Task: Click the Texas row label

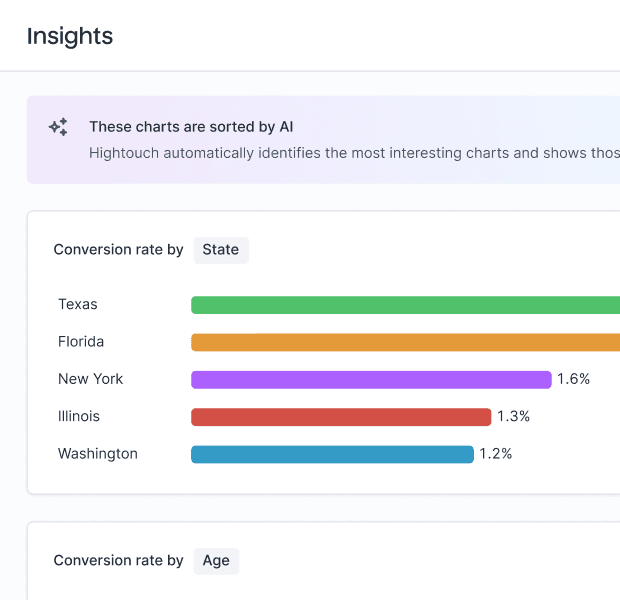Action: click(x=78, y=304)
